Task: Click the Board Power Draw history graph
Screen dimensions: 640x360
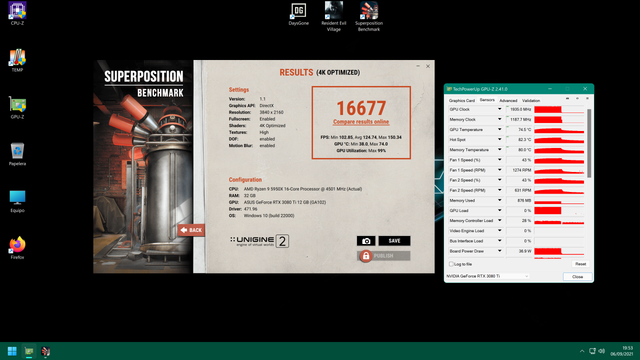Action: click(559, 251)
